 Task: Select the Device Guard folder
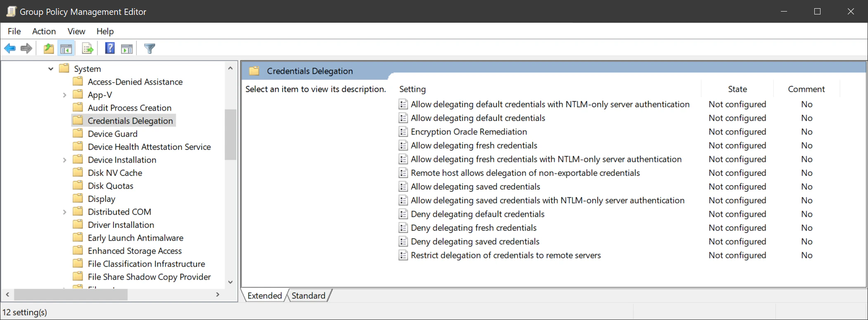(112, 134)
